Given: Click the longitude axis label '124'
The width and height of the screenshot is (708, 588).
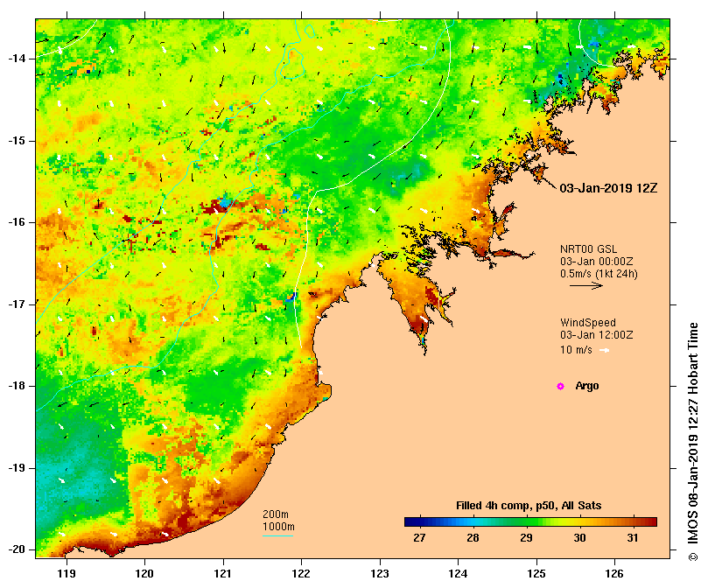Looking at the screenshot, I should point(459,574).
